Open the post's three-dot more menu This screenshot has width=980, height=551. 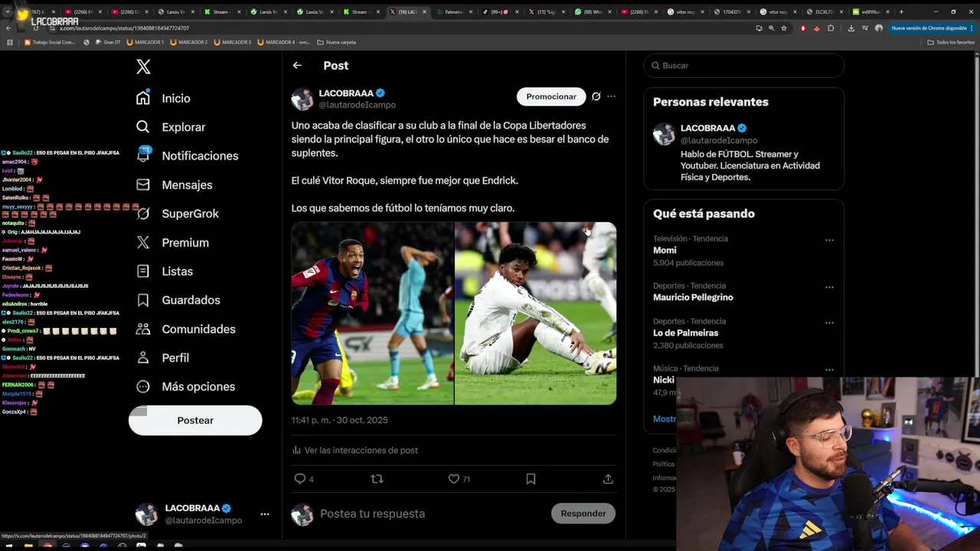point(611,96)
